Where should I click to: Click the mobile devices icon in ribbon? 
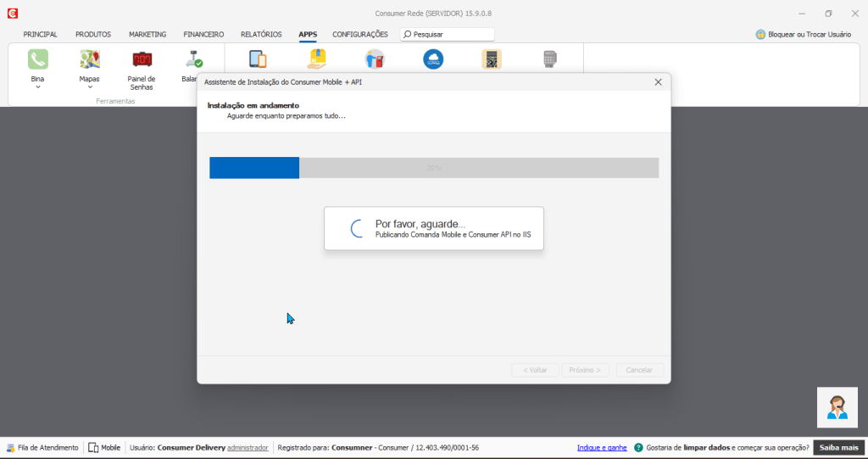(x=258, y=59)
